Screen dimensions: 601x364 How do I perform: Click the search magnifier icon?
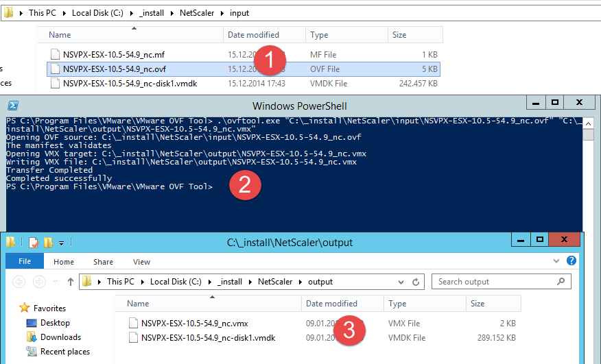(x=561, y=282)
